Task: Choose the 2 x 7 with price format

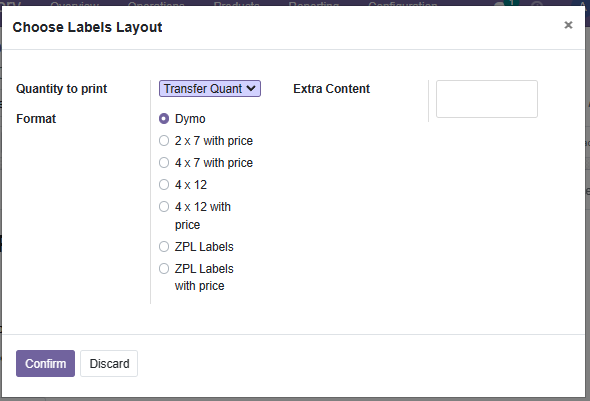Action: 164,141
